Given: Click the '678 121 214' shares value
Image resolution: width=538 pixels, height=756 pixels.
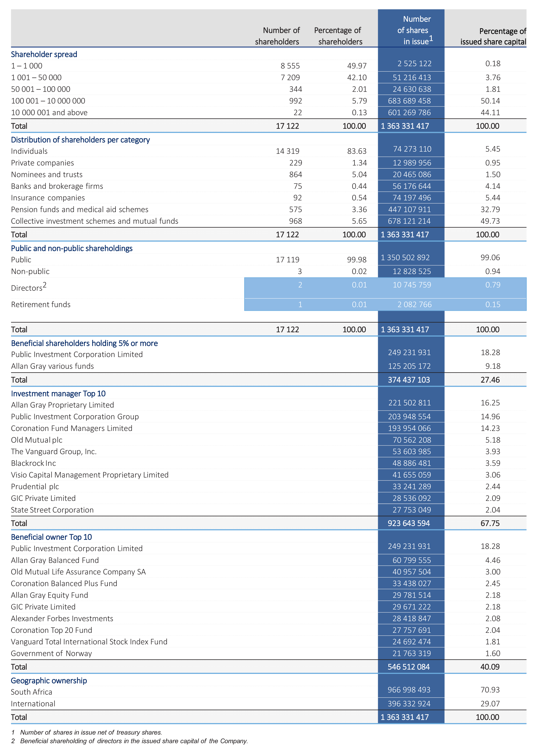Looking at the screenshot, I should coord(409,221).
